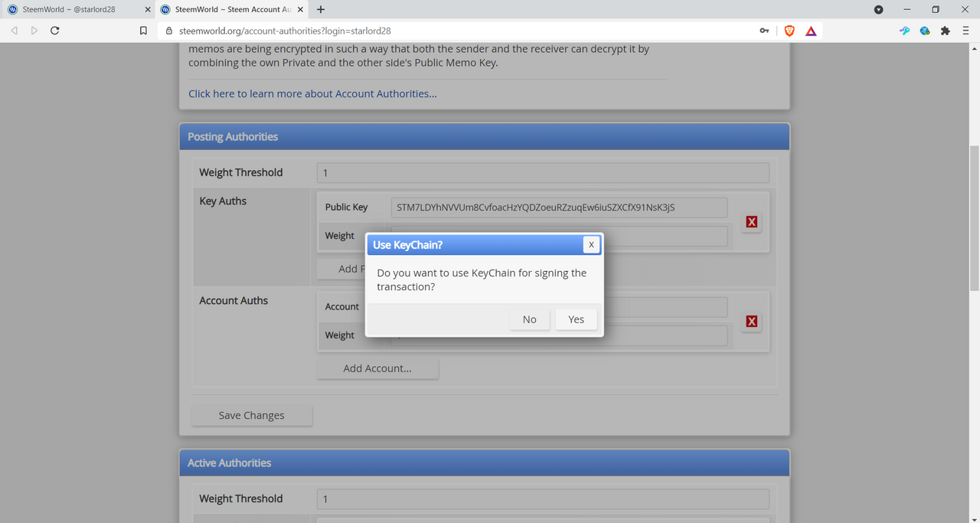980x523 pixels.
Task: Open the globe extension icon
Action: [925, 31]
